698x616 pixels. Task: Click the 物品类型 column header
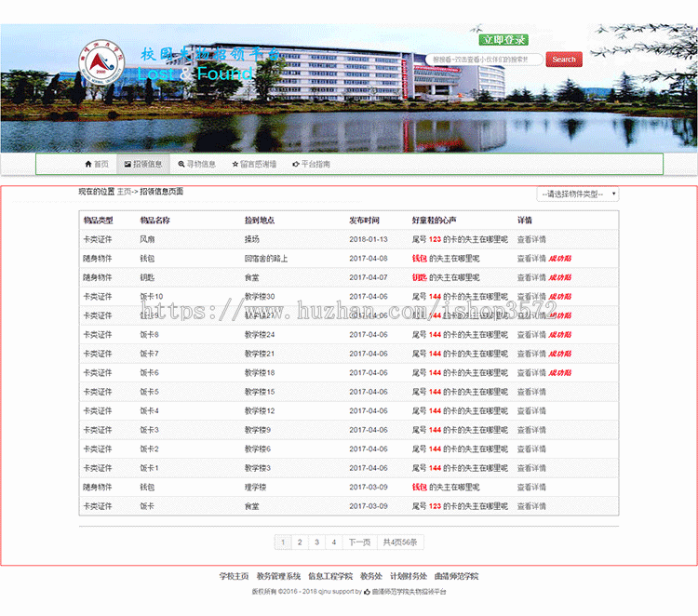point(99,221)
